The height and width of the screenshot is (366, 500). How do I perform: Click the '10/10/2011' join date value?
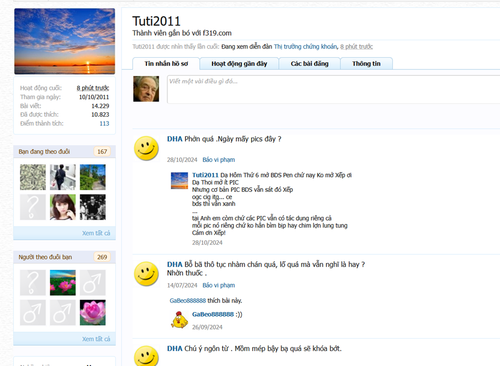(94, 97)
